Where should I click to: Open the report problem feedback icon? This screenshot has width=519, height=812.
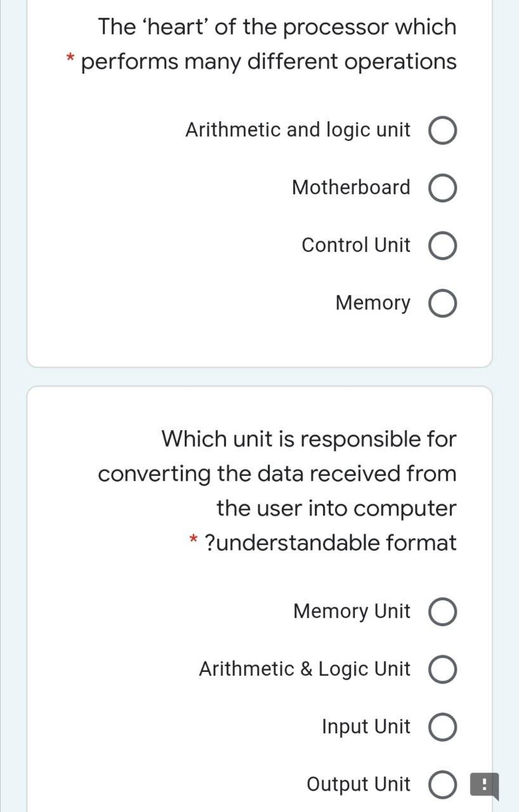click(x=484, y=785)
